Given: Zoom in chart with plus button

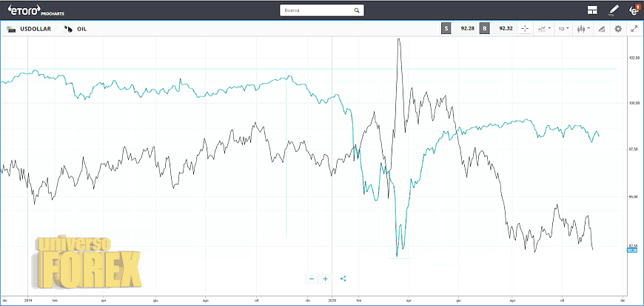Looking at the screenshot, I should tap(325, 279).
